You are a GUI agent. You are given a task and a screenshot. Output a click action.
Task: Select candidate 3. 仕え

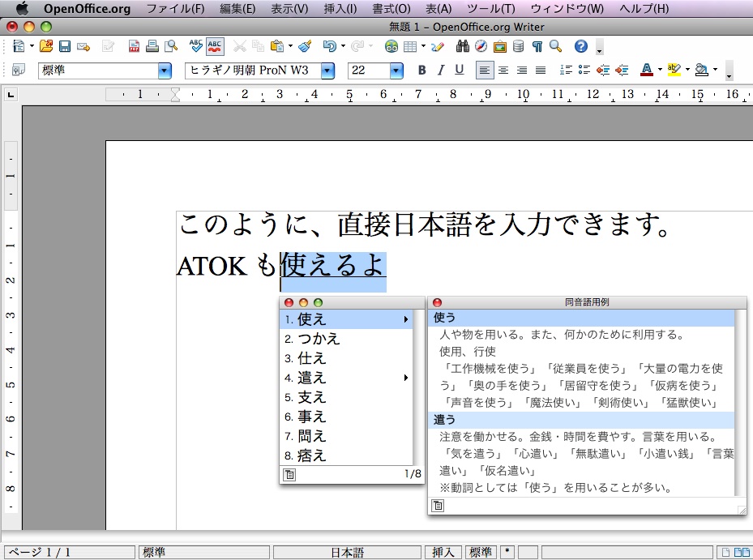[346, 358]
